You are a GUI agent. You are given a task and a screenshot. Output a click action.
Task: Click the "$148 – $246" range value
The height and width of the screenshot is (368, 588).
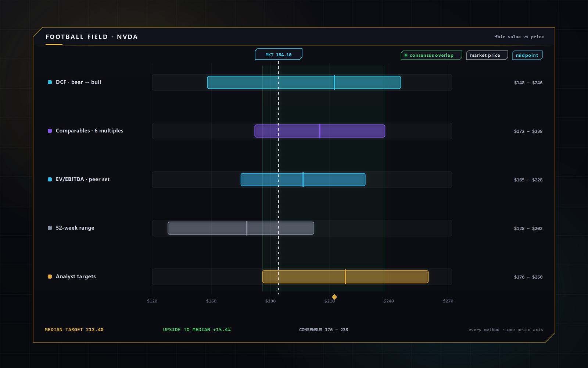(528, 83)
